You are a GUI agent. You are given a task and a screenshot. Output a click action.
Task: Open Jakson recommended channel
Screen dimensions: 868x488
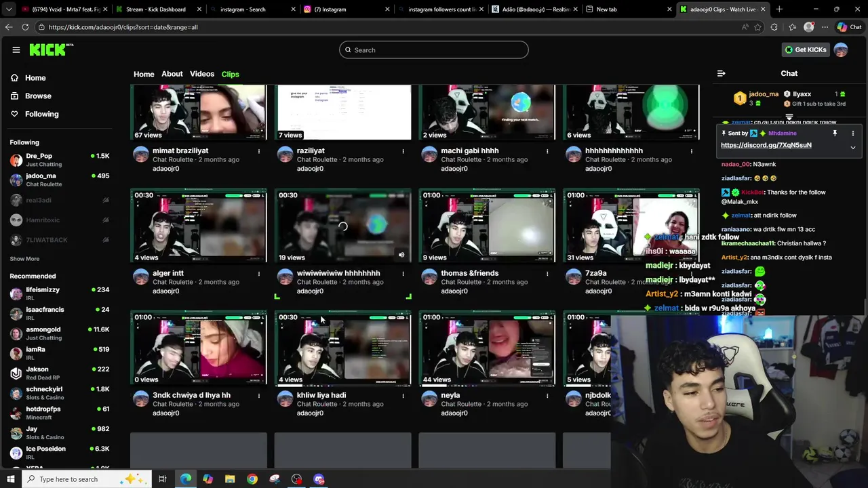[x=60, y=373]
